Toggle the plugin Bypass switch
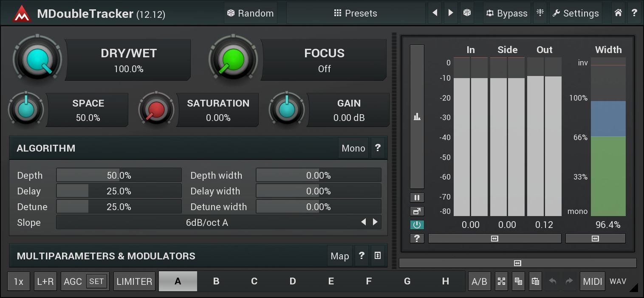The image size is (644, 298). click(507, 13)
